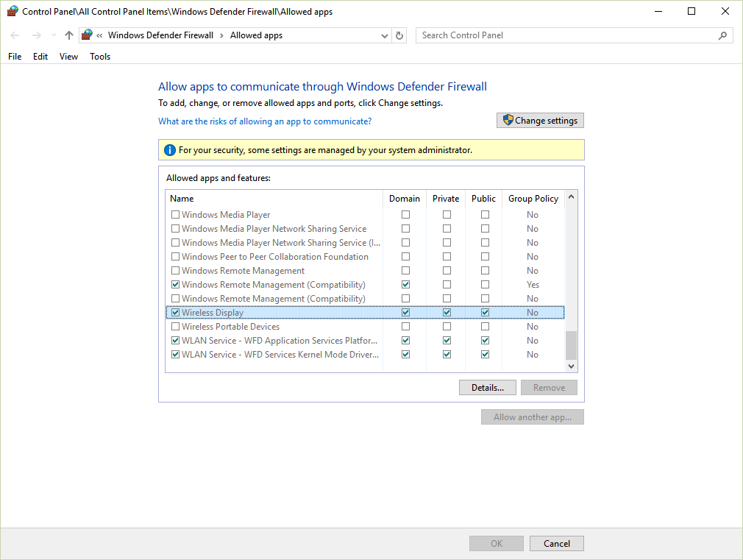
Task: Click the Change settings button
Action: click(x=540, y=121)
